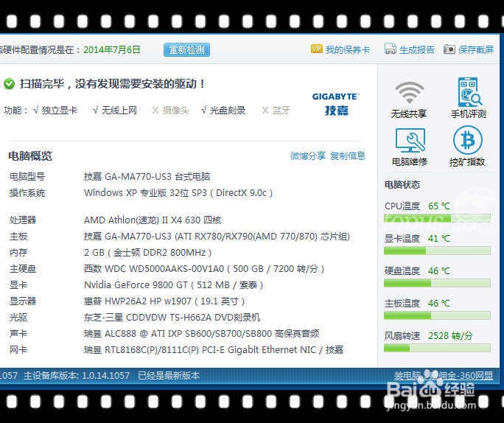Click the GIGABYTE 技嘉 brand logo

(335, 105)
